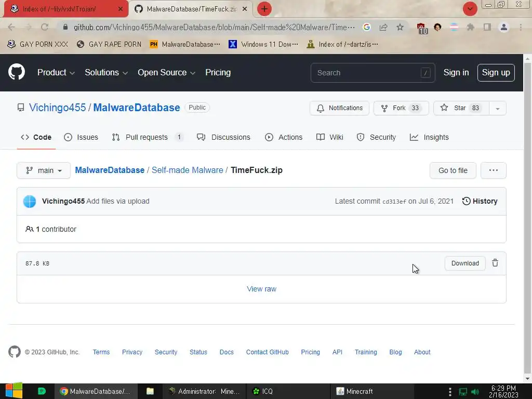Screen dimensions: 532x399
Task: Open footer Contact GitHub link
Action: pyautogui.click(x=267, y=352)
